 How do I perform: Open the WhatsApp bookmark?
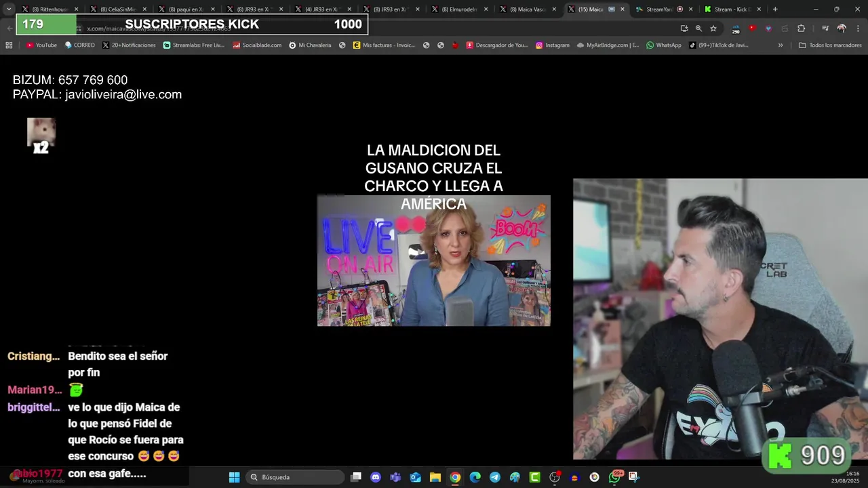[663, 45]
